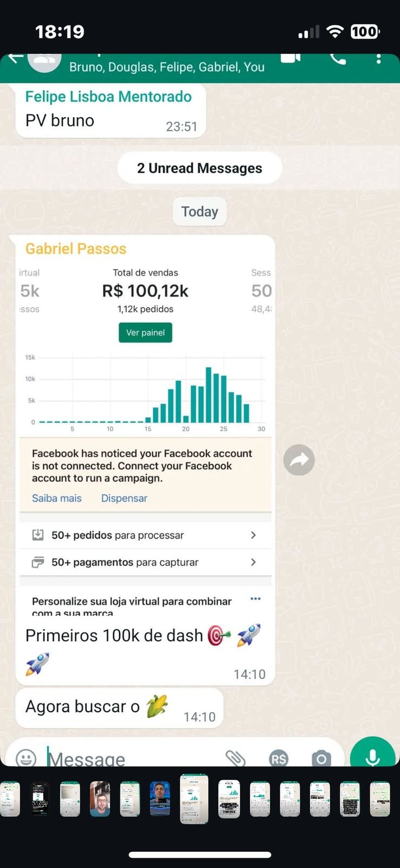400x868 pixels.
Task: Forward Gabriel Passos's image message
Action: (x=299, y=460)
